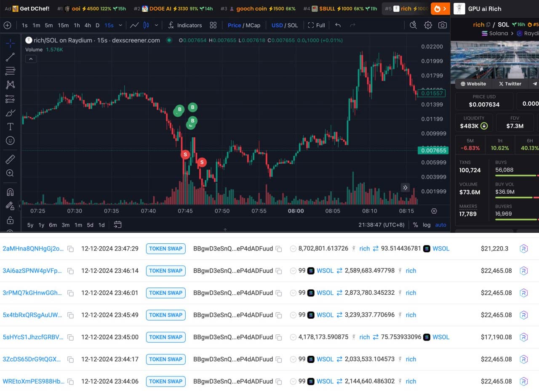Select the XABCD pattern tool
This screenshot has height=392, width=539.
coord(10,85)
